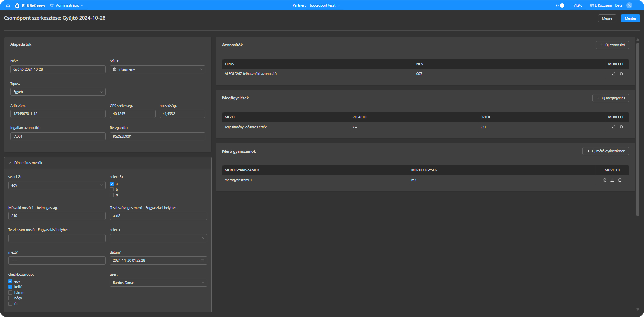The image size is (644, 317).
Task: Enable the 'három' checkbox
Action: (x=10, y=293)
